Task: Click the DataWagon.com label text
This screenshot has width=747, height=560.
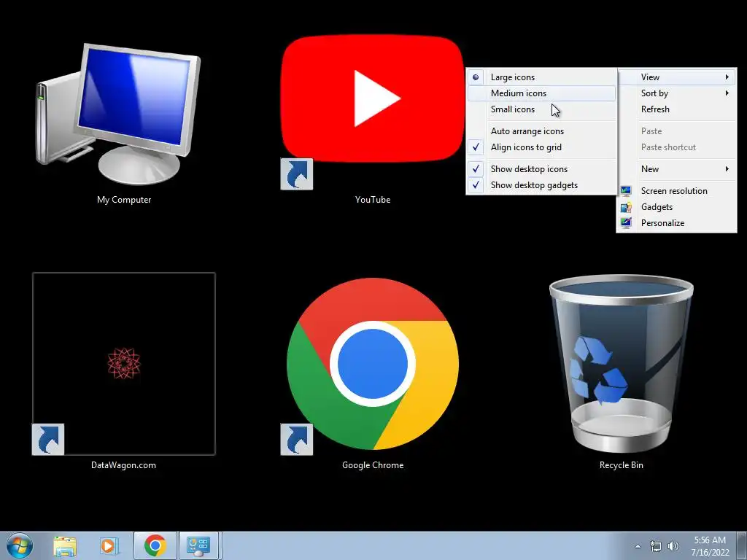Action: [x=123, y=465]
